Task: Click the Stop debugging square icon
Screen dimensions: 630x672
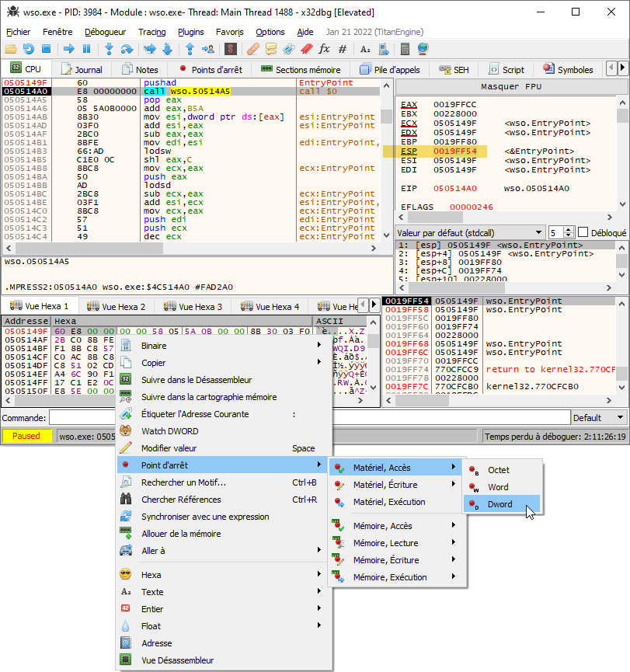Action: coord(46,49)
